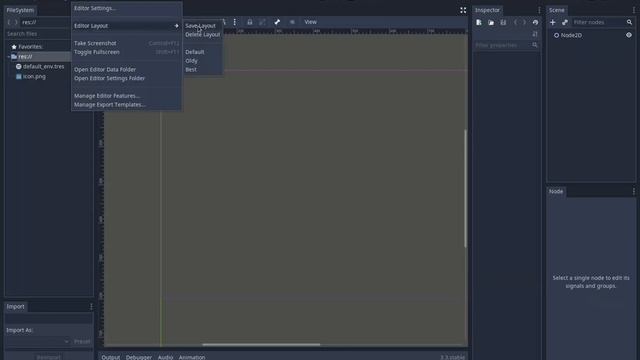The height and width of the screenshot is (360, 640).
Task: Click the default_env.tres file icon
Action: pos(18,66)
